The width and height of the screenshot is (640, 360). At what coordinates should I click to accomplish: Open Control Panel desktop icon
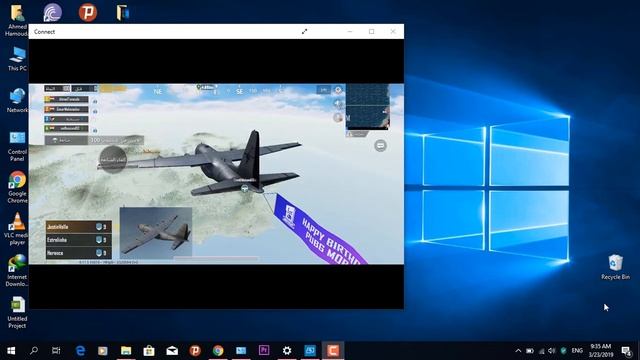pos(17,146)
